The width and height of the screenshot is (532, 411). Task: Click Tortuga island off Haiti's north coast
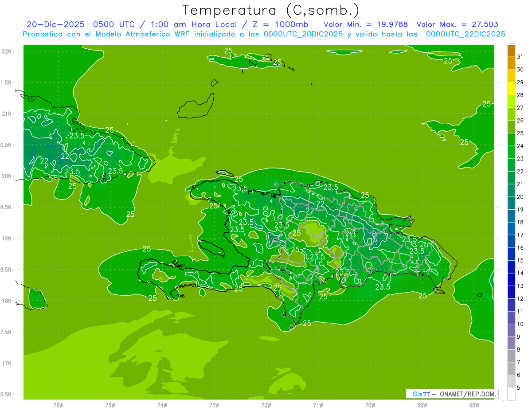pos(224,173)
